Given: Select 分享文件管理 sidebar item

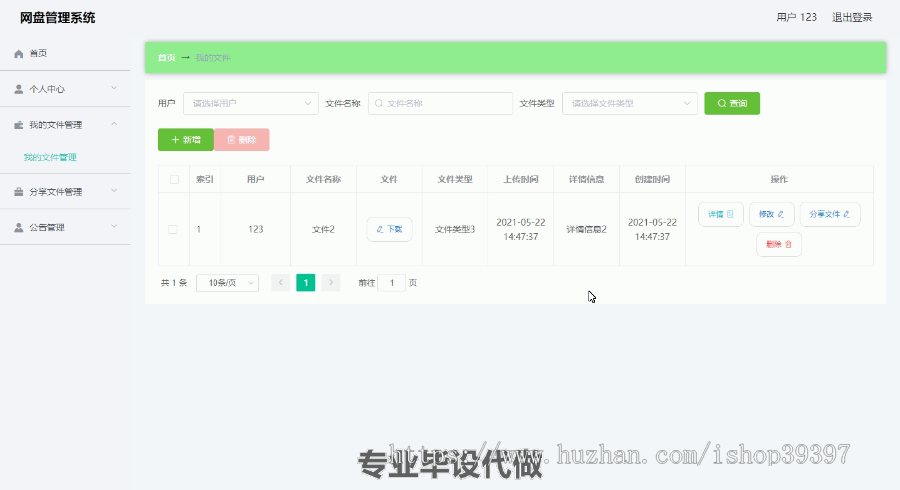Looking at the screenshot, I should pos(65,192).
